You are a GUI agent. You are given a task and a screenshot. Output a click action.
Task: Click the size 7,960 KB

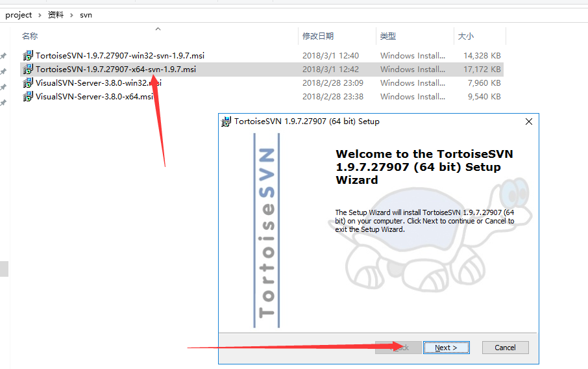pyautogui.click(x=484, y=83)
